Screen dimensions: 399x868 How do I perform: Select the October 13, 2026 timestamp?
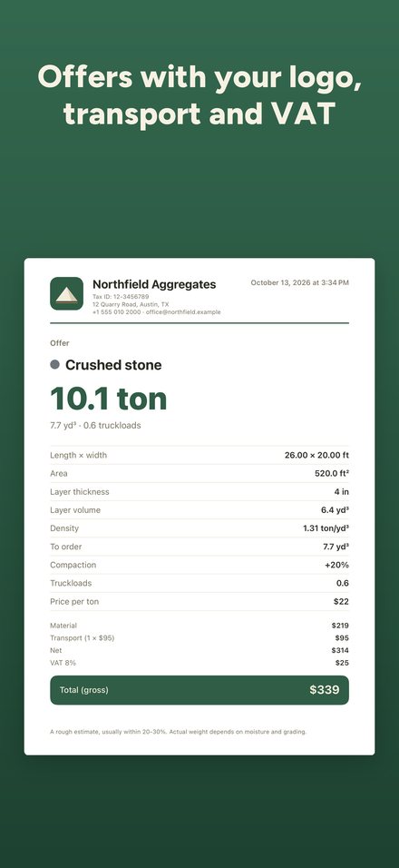[299, 283]
